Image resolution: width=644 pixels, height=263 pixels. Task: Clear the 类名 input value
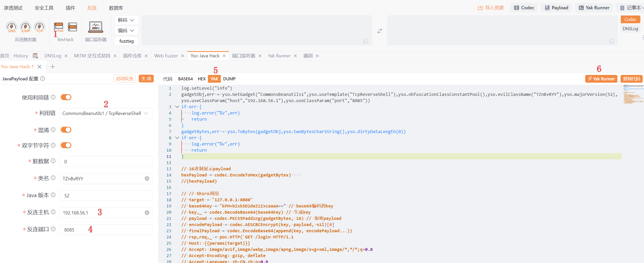coord(147,179)
